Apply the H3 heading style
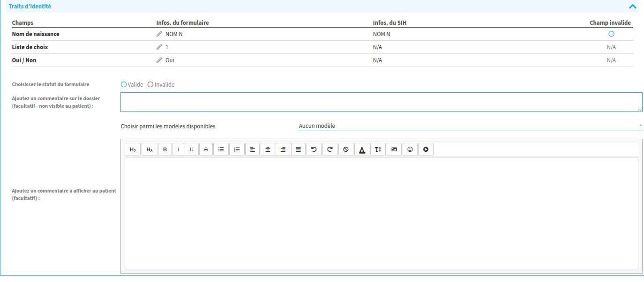The width and height of the screenshot is (644, 282). [x=149, y=149]
